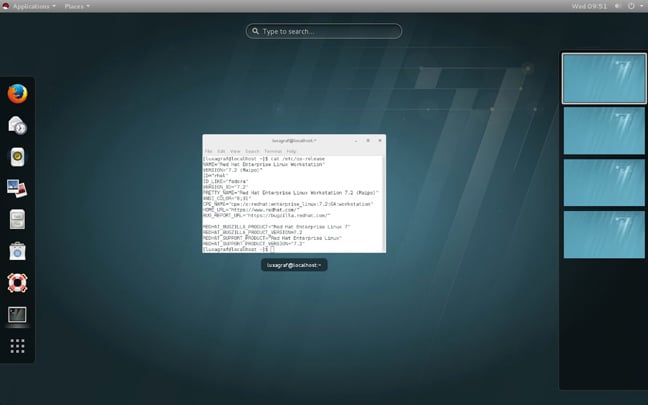Click the luxagraf@localhost window caption
648x405 pixels.
coord(294,265)
